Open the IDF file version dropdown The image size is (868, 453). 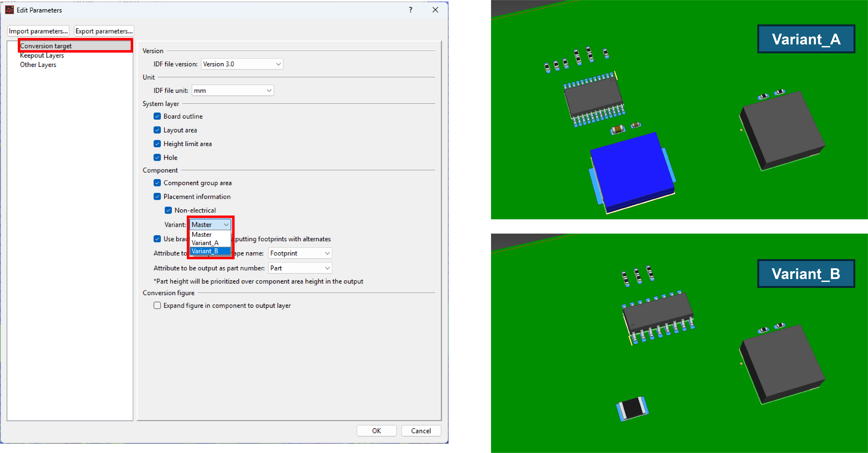pyautogui.click(x=242, y=64)
